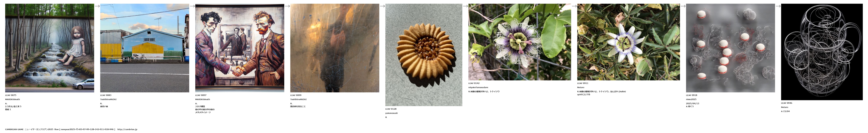Click the LEAF 0946 label
Image resolution: width=868 pixels, height=133 pixels.
[x=786, y=103]
